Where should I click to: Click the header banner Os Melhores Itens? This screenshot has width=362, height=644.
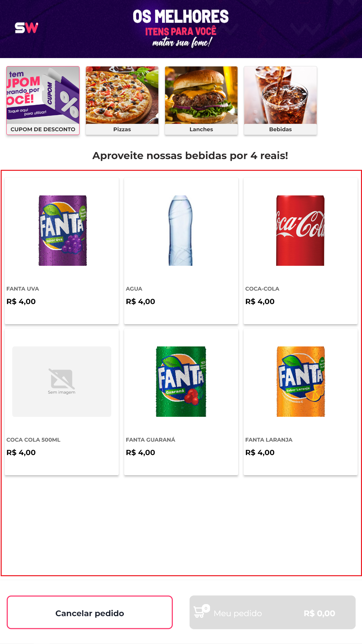[181, 29]
